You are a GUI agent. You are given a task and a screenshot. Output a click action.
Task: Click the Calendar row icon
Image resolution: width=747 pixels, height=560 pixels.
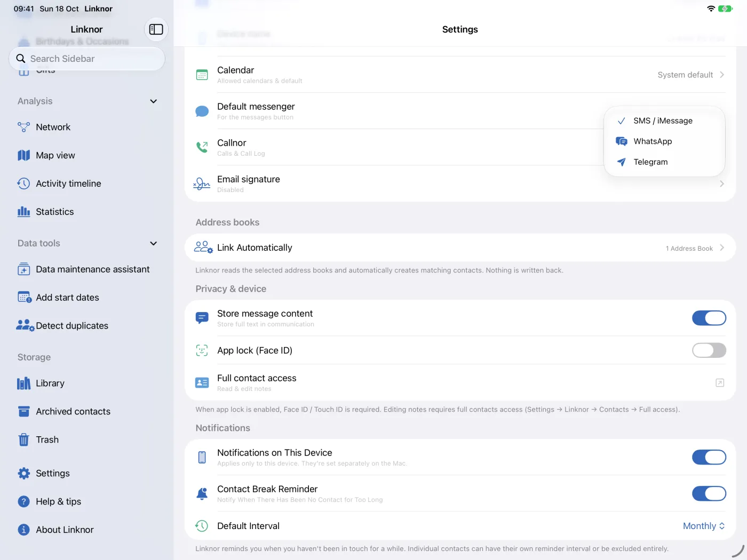pyautogui.click(x=202, y=75)
